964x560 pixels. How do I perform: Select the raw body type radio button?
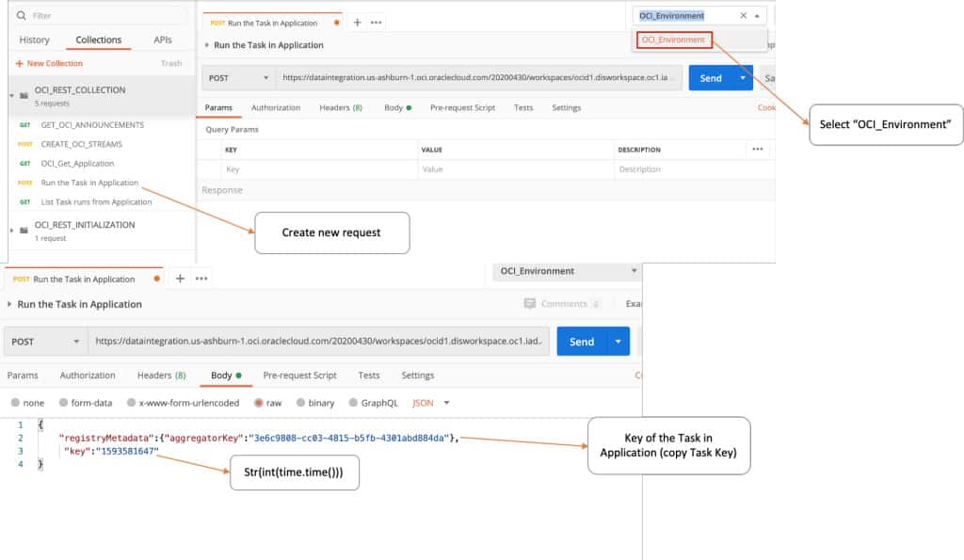coord(258,403)
